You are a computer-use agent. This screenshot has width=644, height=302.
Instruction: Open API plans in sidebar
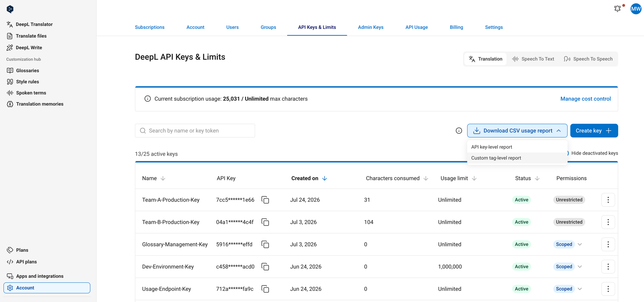22,262
